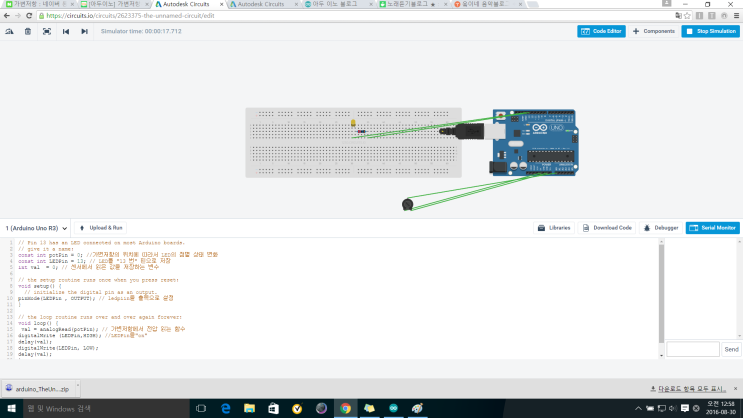Viewport: 743px width, 418px height.
Task: Open the Debugger
Action: (x=661, y=228)
